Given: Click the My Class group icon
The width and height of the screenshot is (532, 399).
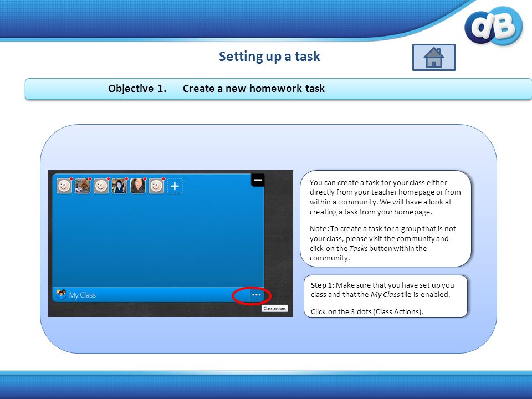Looking at the screenshot, I should [61, 294].
